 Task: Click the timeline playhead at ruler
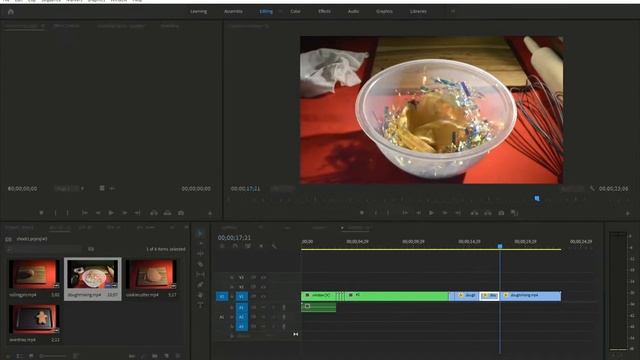tap(500, 246)
